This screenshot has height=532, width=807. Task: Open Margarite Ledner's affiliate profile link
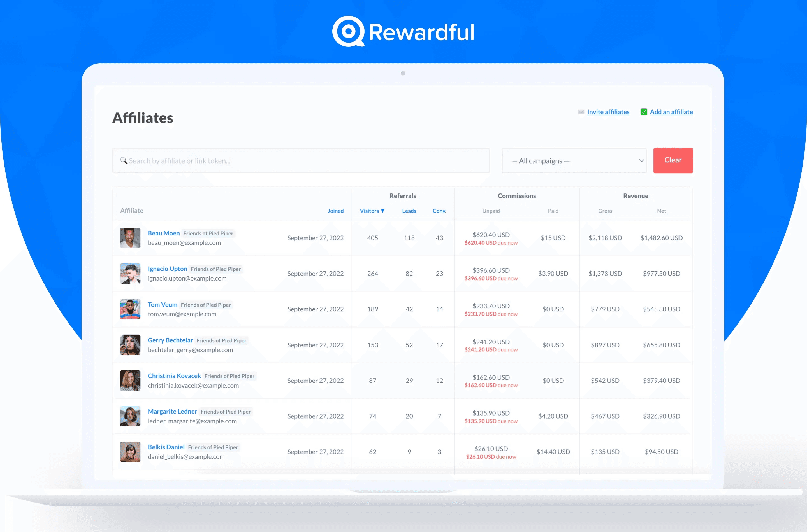click(172, 411)
